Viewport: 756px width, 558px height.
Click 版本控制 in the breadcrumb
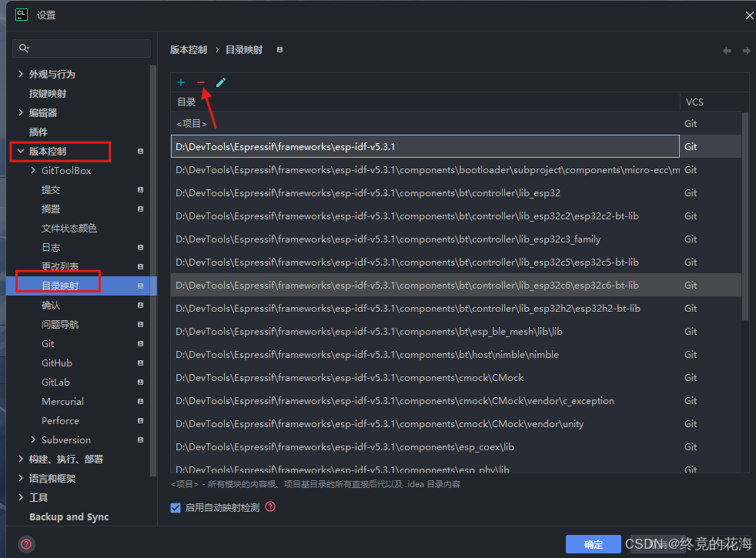[x=189, y=50]
